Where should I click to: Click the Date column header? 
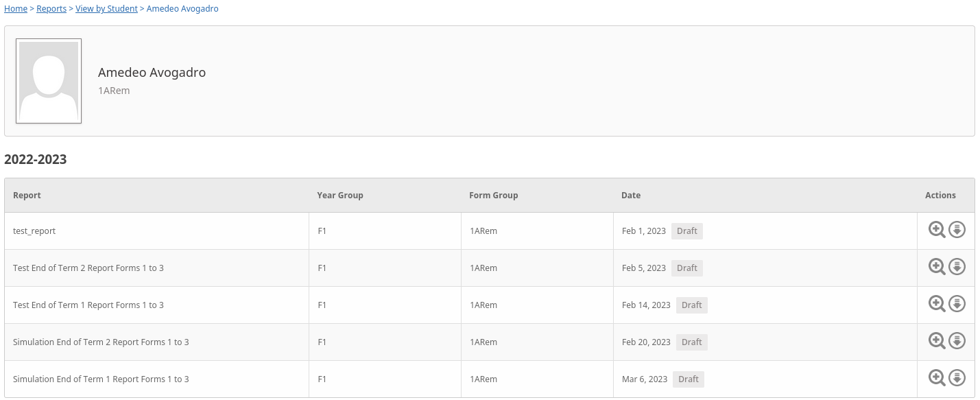coord(630,196)
